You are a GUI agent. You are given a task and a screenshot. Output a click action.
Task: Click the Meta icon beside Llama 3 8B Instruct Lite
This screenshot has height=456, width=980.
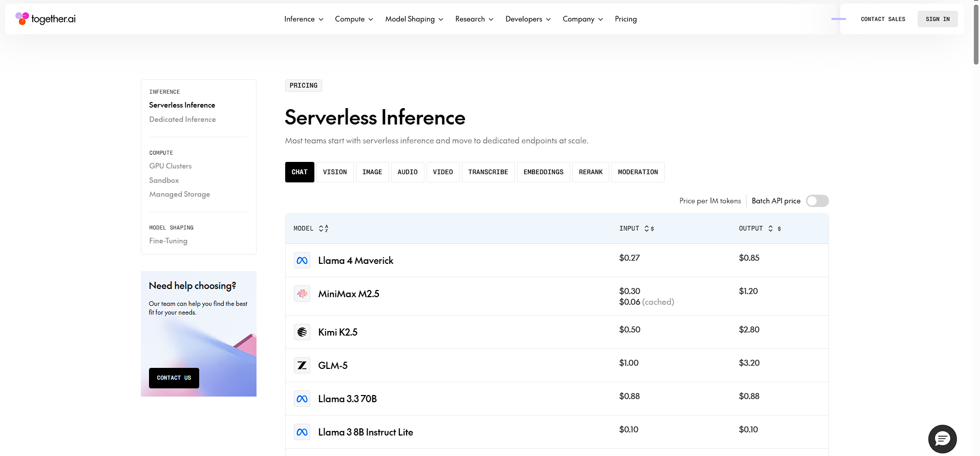(302, 432)
